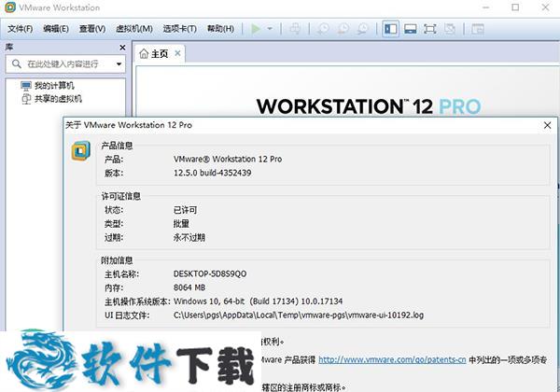Click the 我的计算机 monitor icon

[26, 86]
